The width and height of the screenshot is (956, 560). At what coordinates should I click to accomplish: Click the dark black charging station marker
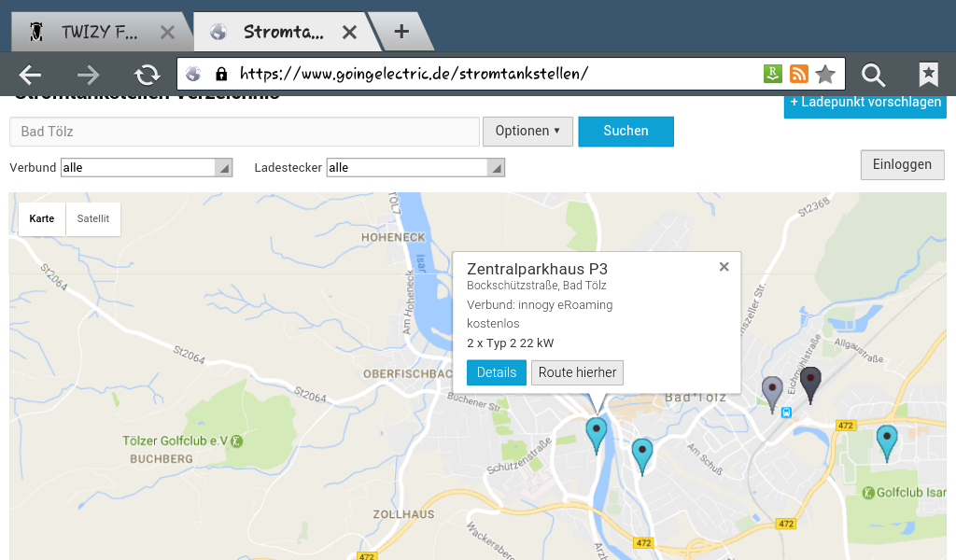point(810,383)
